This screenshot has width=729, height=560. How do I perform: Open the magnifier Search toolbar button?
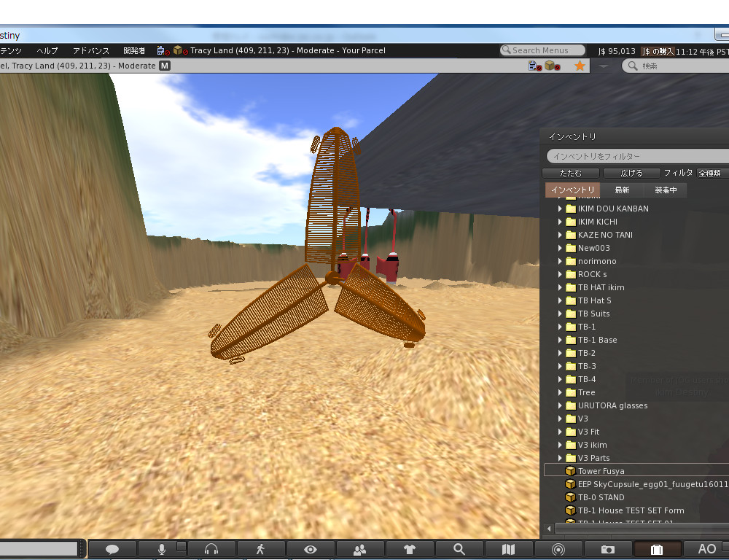tap(459, 549)
